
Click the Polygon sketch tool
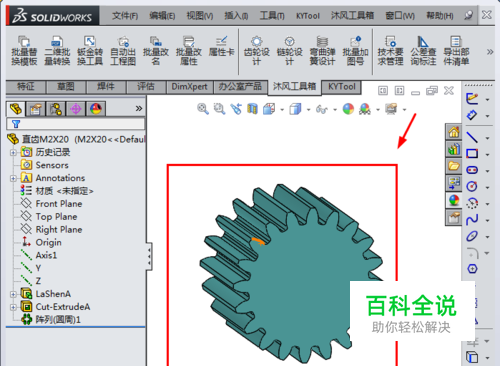point(472,269)
